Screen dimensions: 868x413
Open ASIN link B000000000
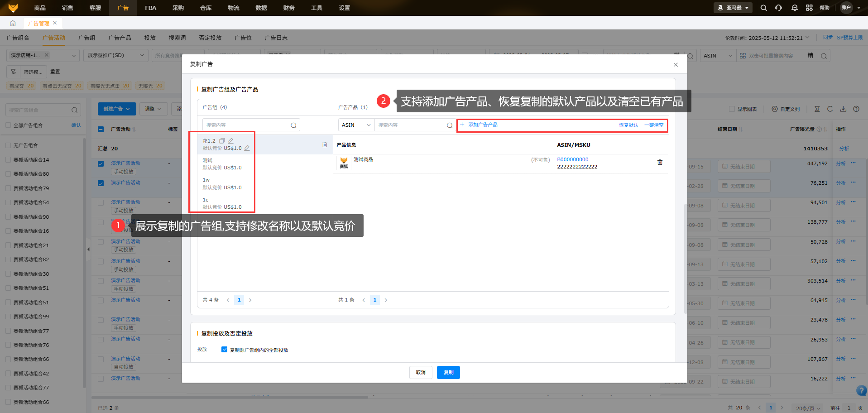(x=573, y=159)
